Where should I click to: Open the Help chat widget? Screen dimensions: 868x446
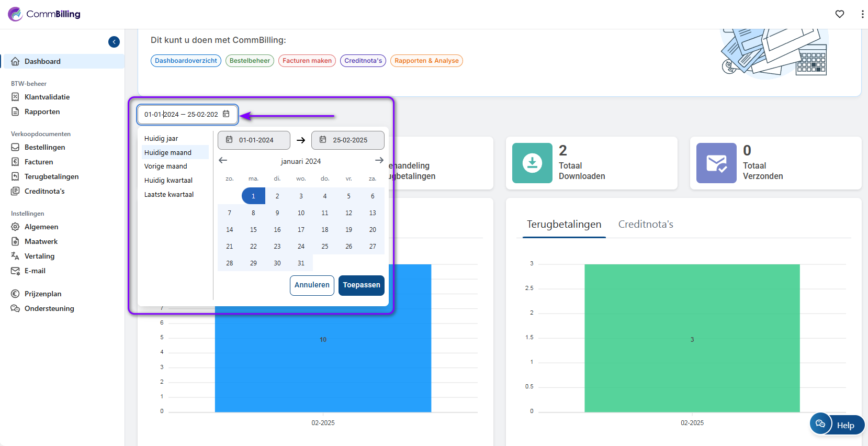(x=837, y=425)
